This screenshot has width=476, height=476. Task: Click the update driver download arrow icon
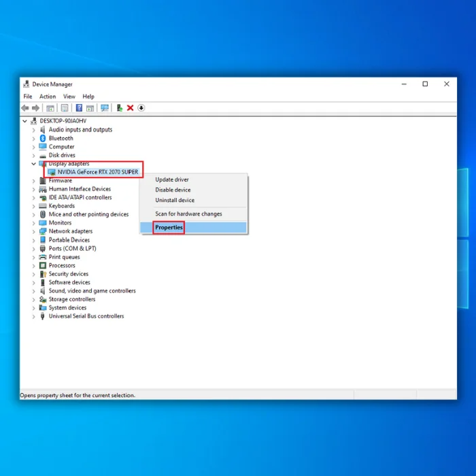[x=141, y=107]
